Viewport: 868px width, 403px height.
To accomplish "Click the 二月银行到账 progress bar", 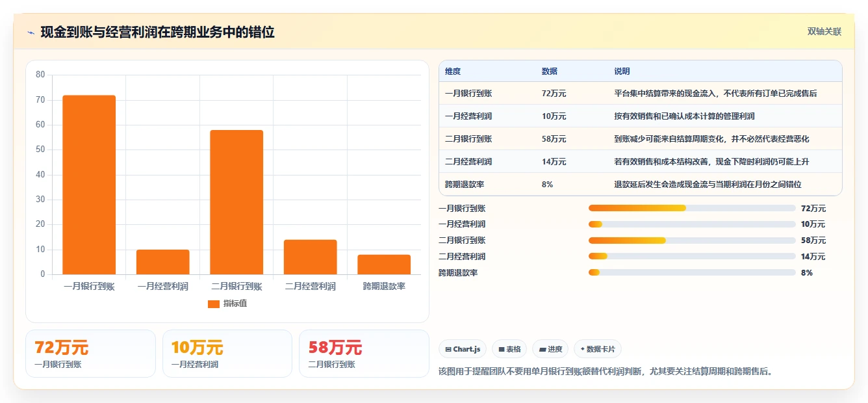I will coord(692,240).
